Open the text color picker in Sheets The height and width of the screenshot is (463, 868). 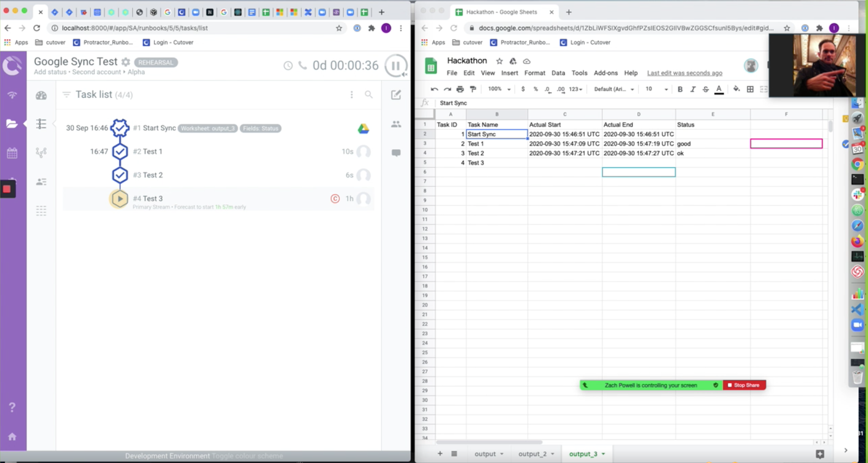click(719, 89)
